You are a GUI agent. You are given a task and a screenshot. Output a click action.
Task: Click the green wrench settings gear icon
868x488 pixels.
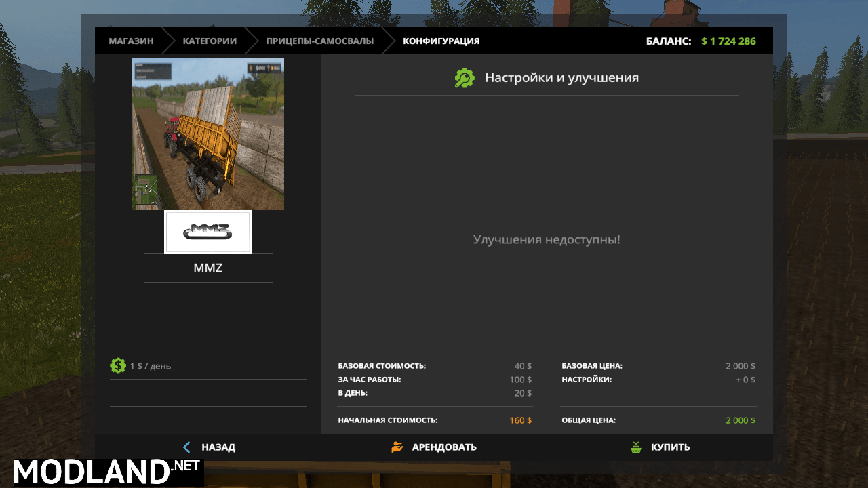465,78
